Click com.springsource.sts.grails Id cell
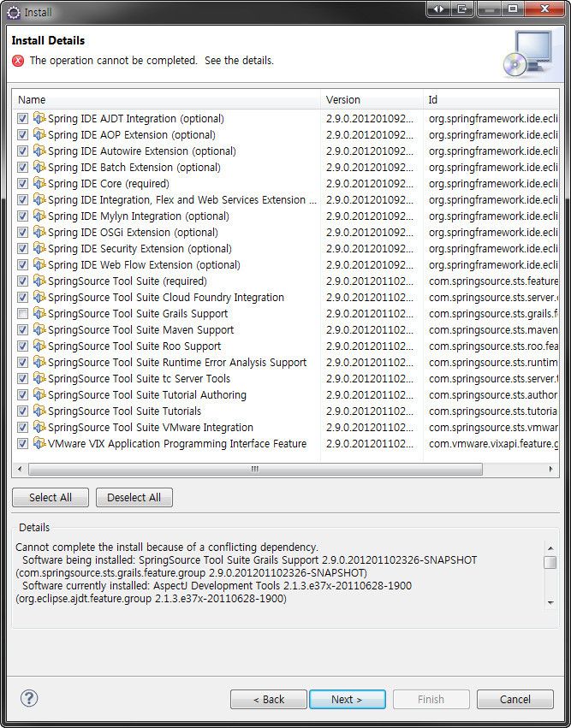Image resolution: width=571 pixels, height=728 pixels. click(493, 313)
